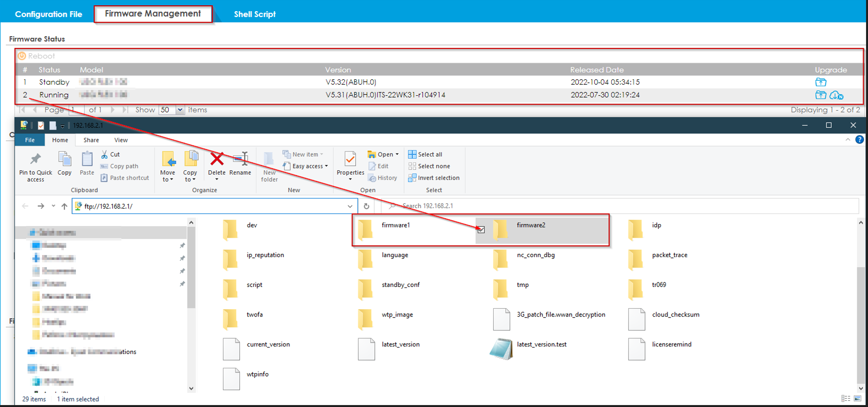
Task: Click the Select all button
Action: point(425,154)
